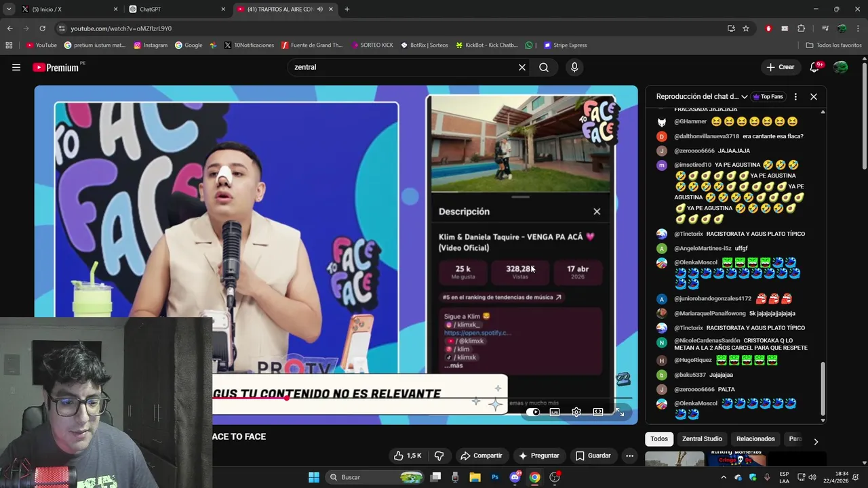Viewport: 868px width, 488px height.
Task: Start voice search with the microphone
Action: [x=574, y=67]
